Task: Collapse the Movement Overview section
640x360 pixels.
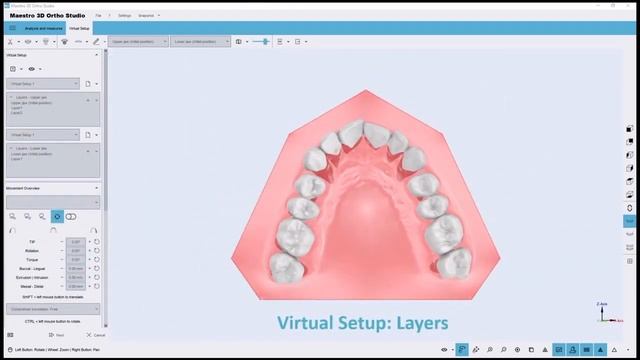Action: click(x=97, y=188)
